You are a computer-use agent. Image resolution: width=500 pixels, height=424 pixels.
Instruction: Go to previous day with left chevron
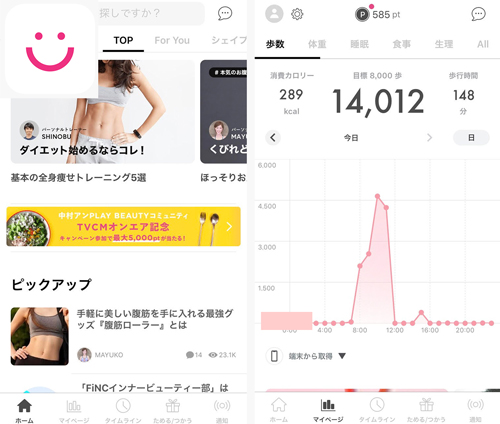(x=273, y=137)
